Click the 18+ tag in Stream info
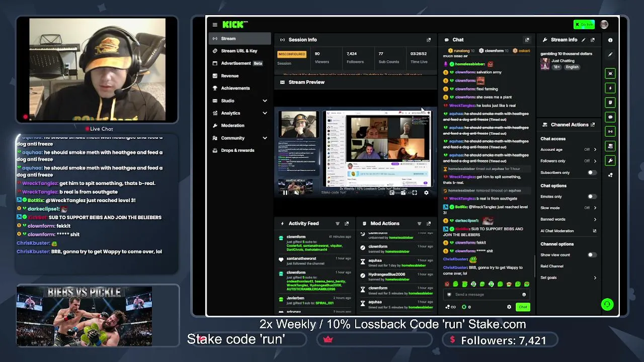This screenshot has height=362, width=644. (557, 67)
